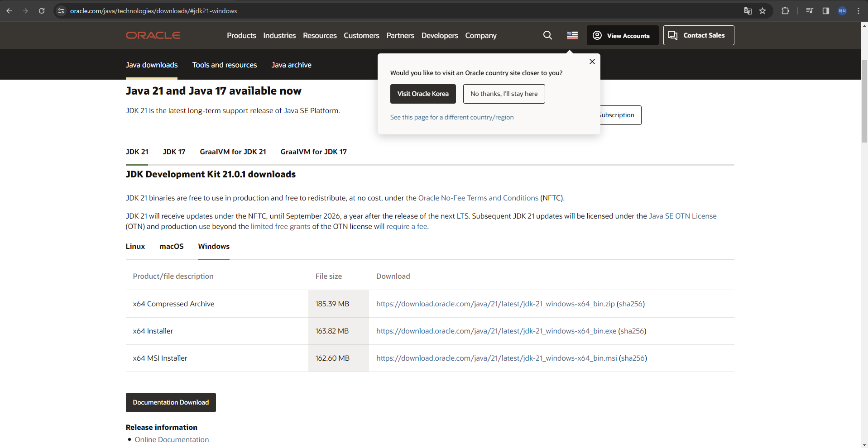The height and width of the screenshot is (448, 868).
Task: Click the page vertical scrollbar thumb
Action: click(864, 100)
